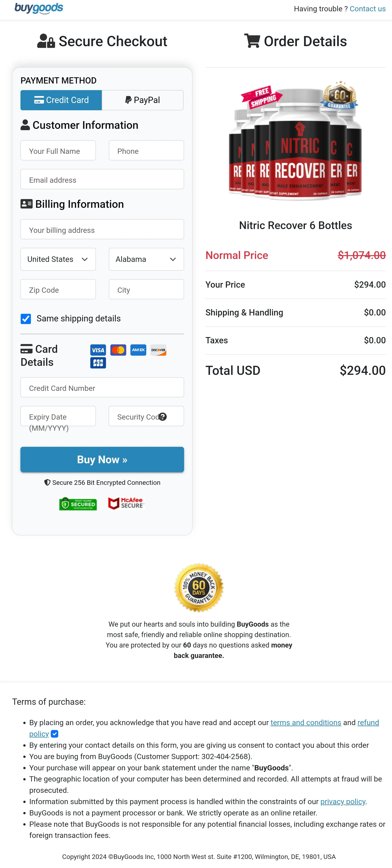The width and height of the screenshot is (392, 868).
Task: Toggle the terms acceptance checkbox
Action: click(x=55, y=733)
